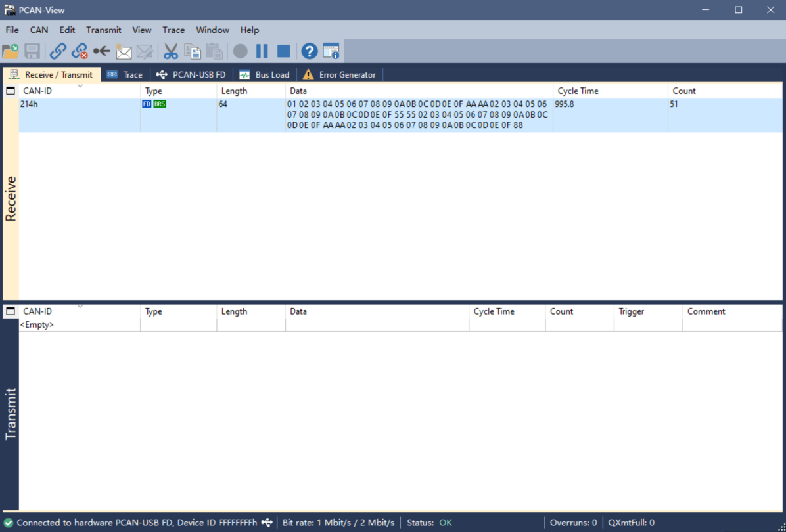Click the Transmit panel Comment column header

point(732,311)
